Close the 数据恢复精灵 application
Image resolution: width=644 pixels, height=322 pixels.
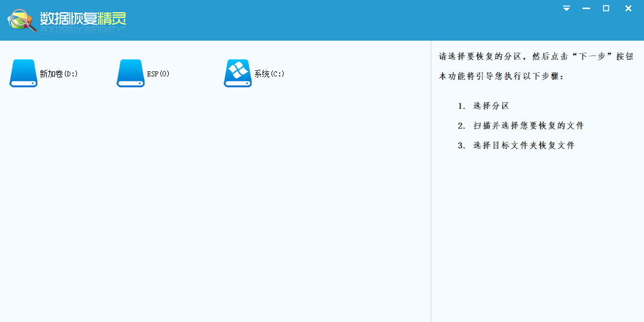tap(628, 8)
